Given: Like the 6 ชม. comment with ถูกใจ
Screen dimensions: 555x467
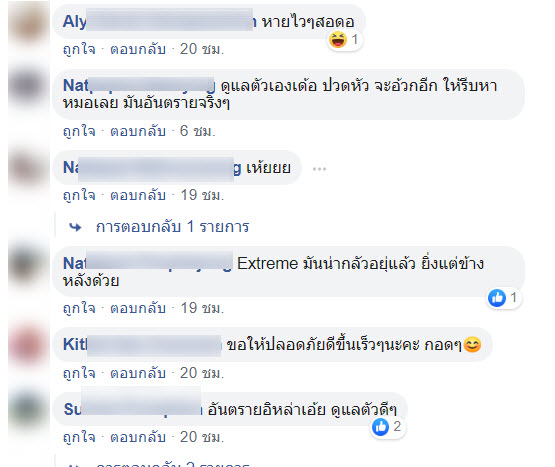Looking at the screenshot, I should tap(79, 131).
